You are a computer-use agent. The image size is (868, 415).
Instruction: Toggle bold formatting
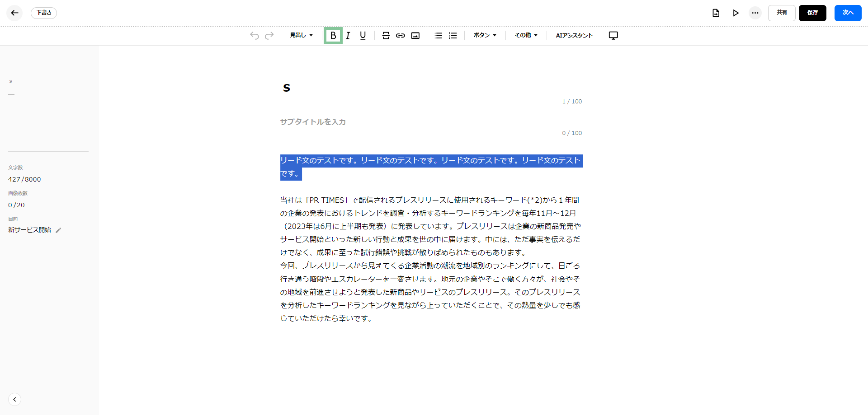pos(333,36)
